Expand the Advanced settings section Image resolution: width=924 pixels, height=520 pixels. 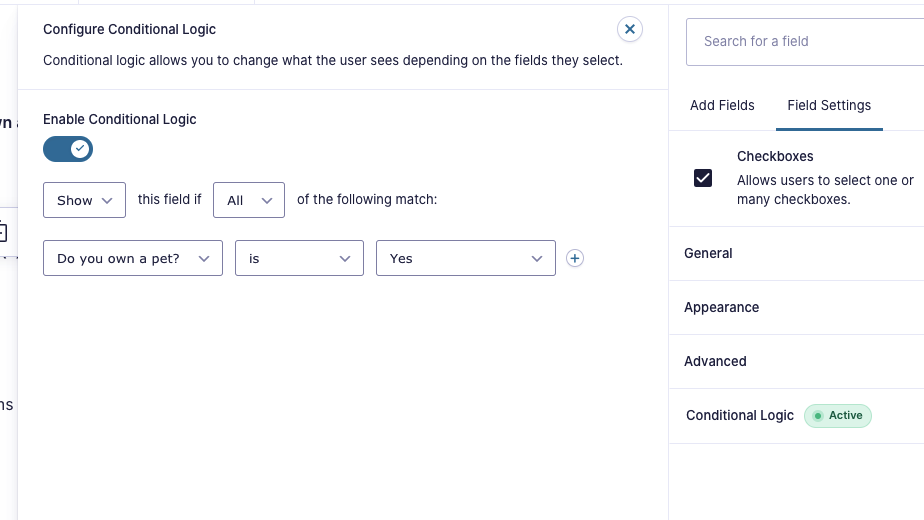pyautogui.click(x=715, y=361)
